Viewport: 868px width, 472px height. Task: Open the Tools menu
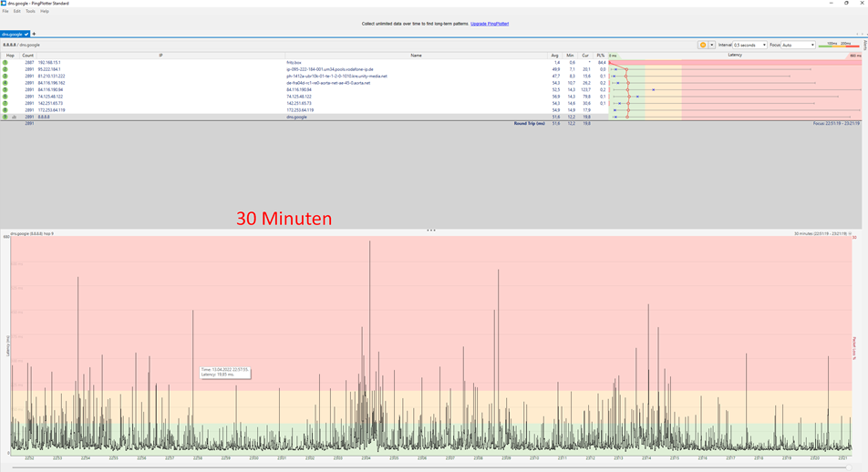point(30,11)
